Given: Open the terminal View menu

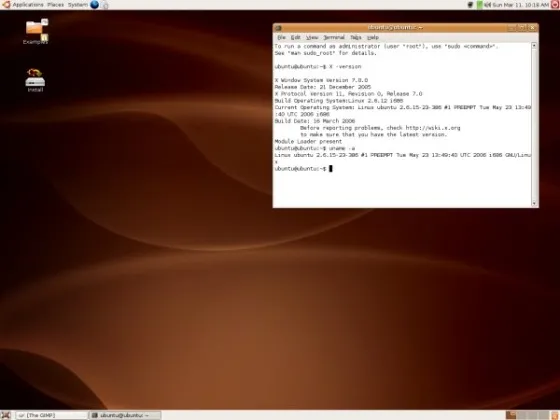Looking at the screenshot, I should point(312,37).
